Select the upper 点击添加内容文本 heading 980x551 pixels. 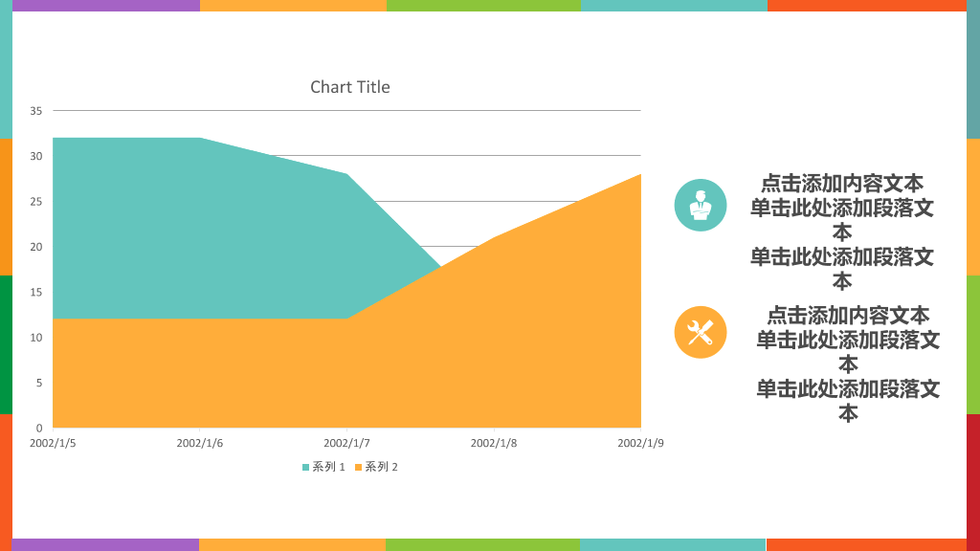[x=842, y=184]
